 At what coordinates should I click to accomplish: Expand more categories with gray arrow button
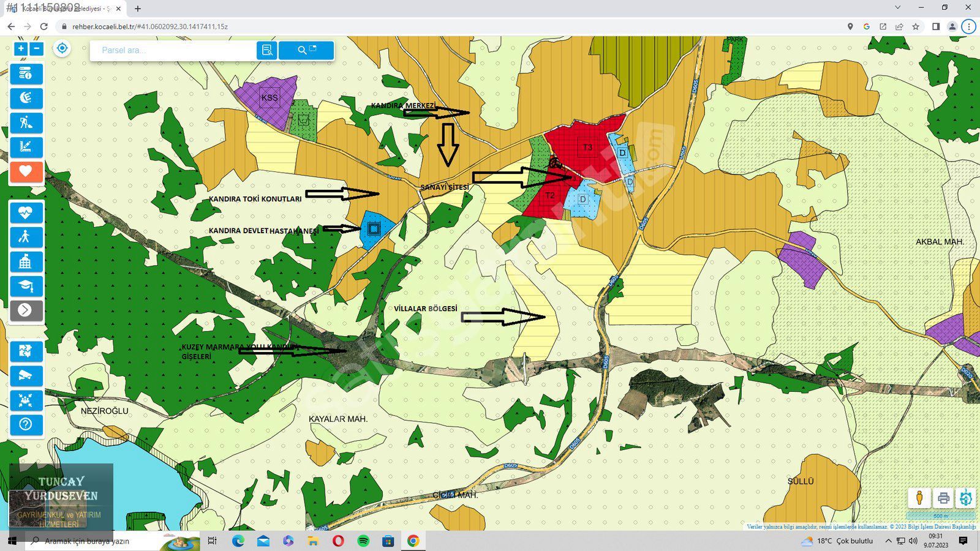pyautogui.click(x=26, y=311)
